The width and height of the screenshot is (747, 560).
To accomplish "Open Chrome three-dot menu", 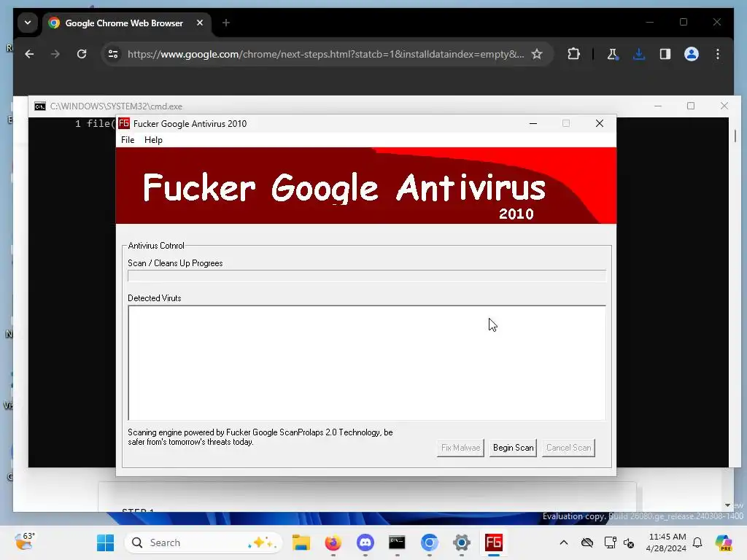I will pos(718,54).
